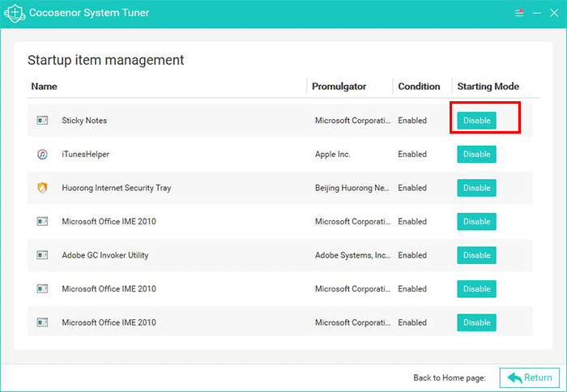Return to the Home page
Viewport: 567px width, 392px height.
530,377
